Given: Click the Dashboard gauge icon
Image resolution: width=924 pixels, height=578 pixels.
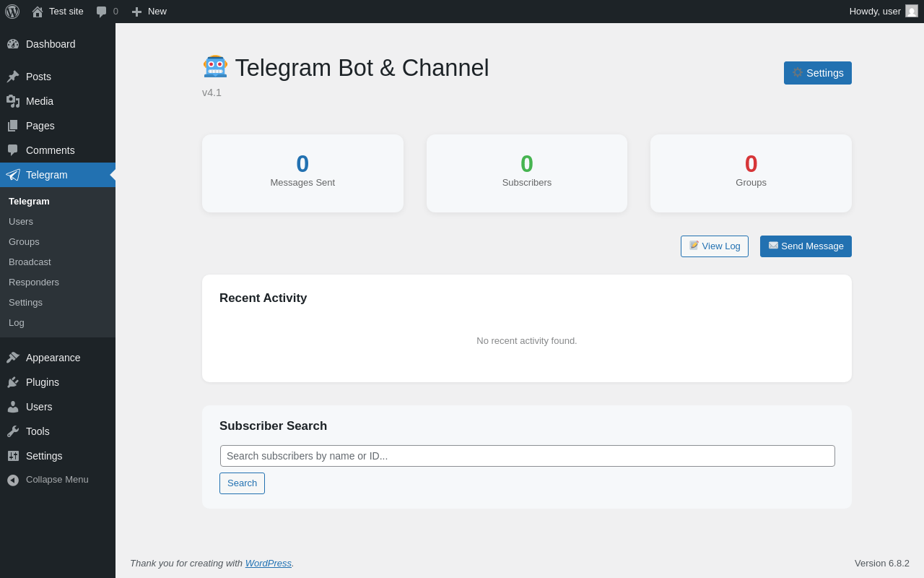Looking at the screenshot, I should click(13, 44).
